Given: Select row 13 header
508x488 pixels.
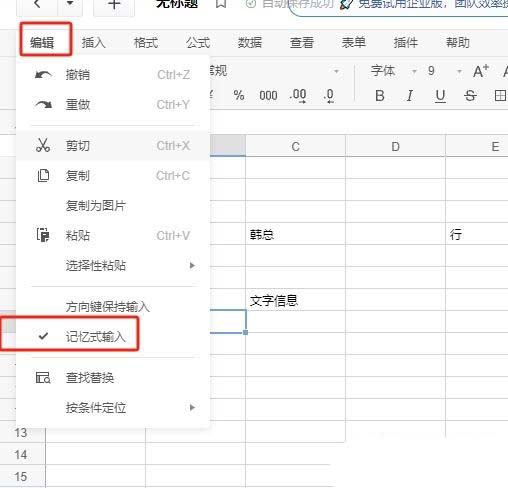Looking at the screenshot, I should 21,432.
